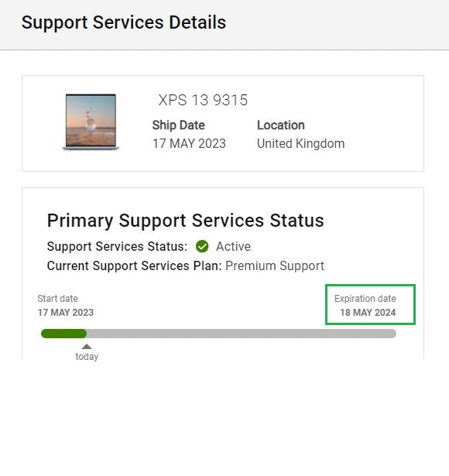Click the Active status text

point(234,246)
